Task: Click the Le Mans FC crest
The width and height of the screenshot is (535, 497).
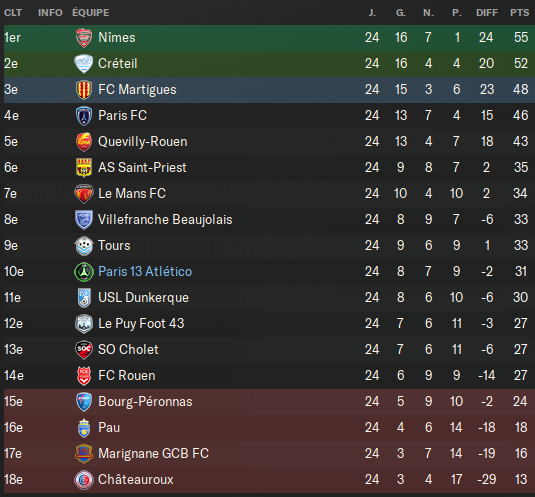Action: click(x=84, y=194)
